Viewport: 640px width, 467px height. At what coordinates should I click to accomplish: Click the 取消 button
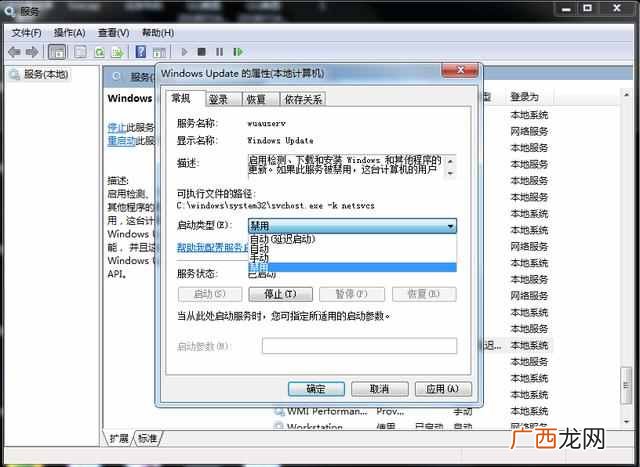(380, 389)
